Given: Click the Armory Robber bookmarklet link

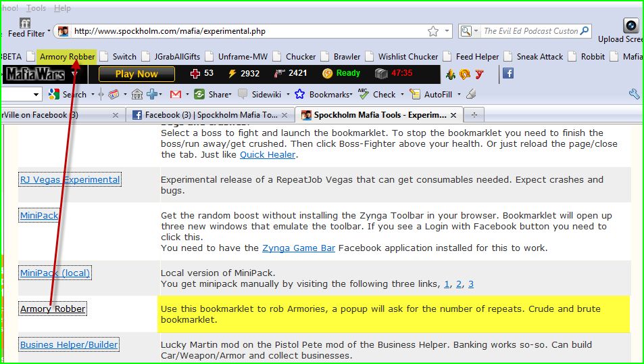Looking at the screenshot, I should pos(53,309).
